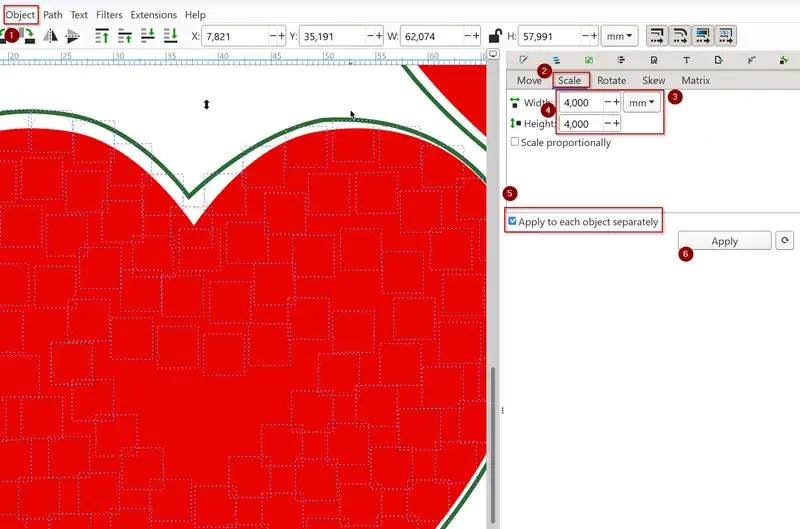Raise selection to top icon
The width and height of the screenshot is (800, 529).
tap(102, 36)
